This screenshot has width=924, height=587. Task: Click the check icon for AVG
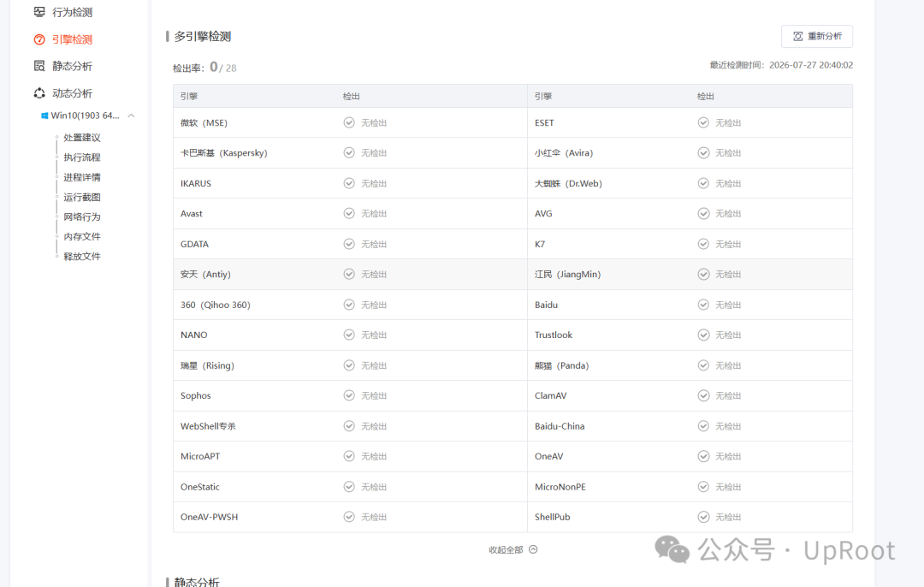pos(703,213)
